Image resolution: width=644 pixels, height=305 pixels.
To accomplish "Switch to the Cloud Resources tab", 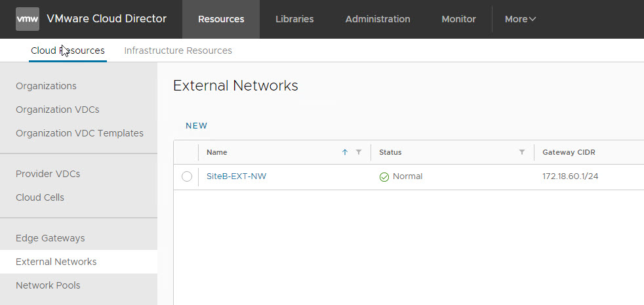I will point(68,51).
